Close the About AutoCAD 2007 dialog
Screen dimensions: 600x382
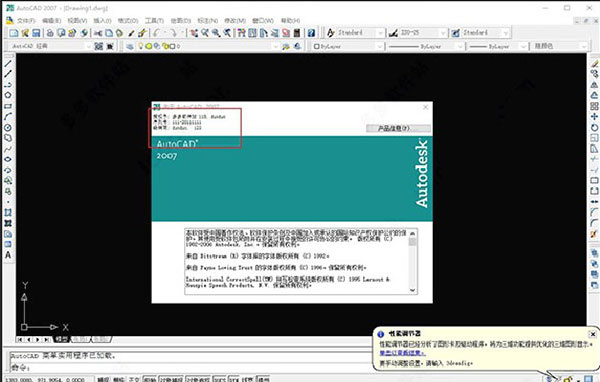[x=426, y=107]
